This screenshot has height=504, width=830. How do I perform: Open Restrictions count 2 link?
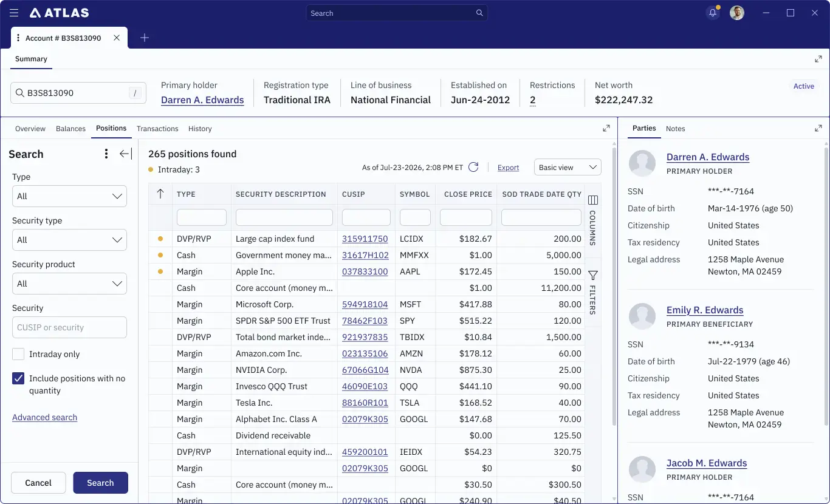click(533, 100)
